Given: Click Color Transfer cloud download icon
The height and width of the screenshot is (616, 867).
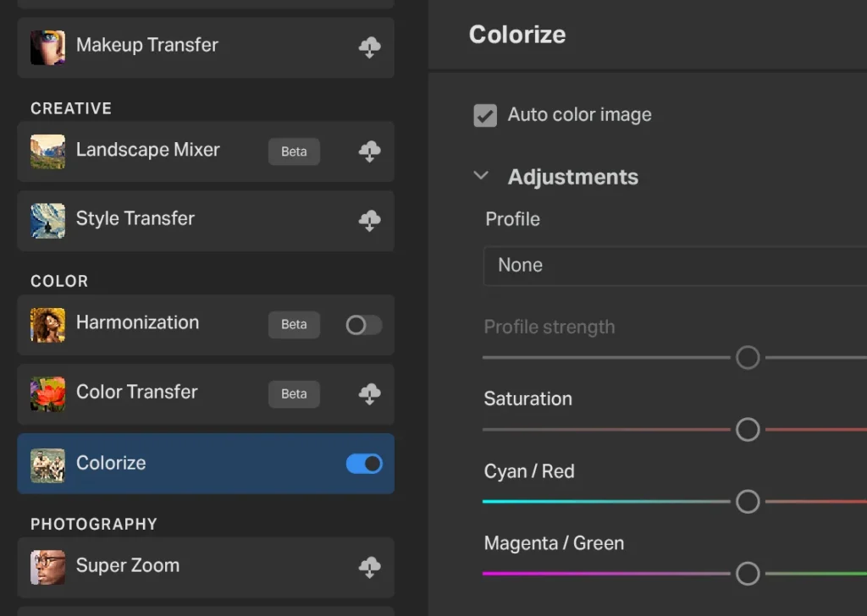Looking at the screenshot, I should pos(369,394).
